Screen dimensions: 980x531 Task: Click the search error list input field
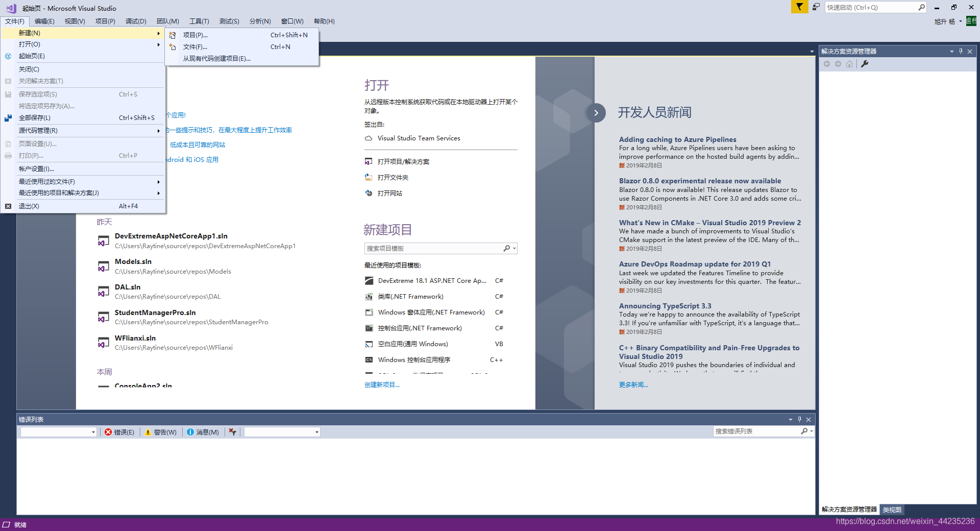click(x=756, y=431)
